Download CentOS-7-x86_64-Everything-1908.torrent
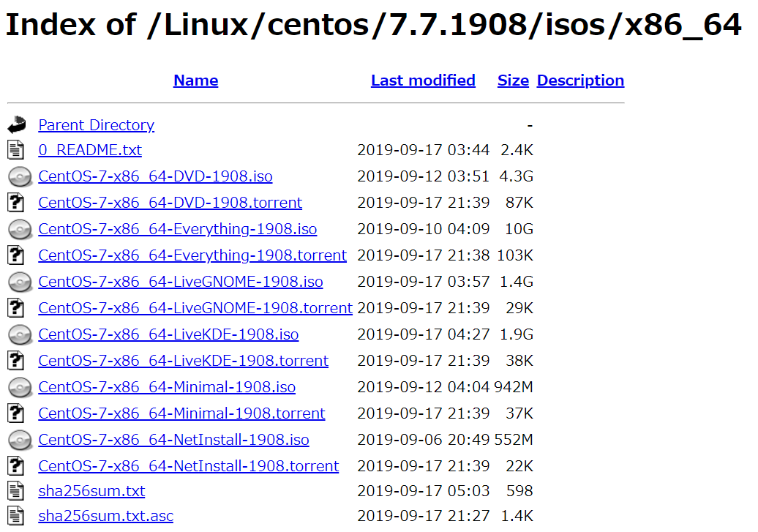 click(194, 255)
